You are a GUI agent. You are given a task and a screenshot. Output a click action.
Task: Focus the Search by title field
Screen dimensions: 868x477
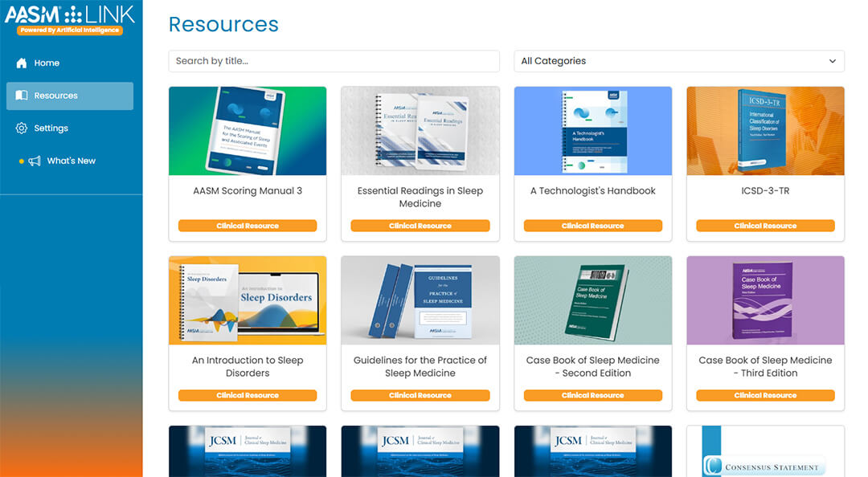(334, 61)
